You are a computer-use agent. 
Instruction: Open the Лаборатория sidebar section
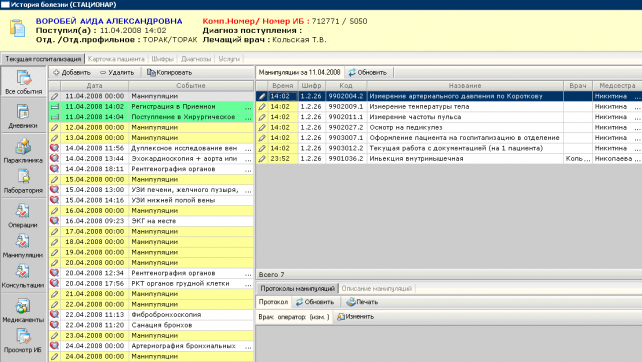23,181
